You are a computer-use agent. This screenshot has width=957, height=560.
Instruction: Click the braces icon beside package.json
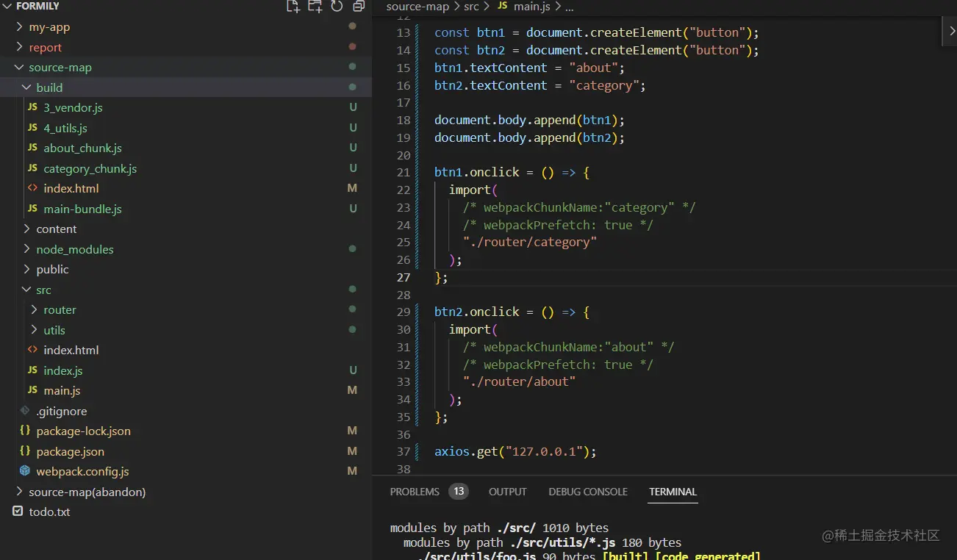click(25, 451)
